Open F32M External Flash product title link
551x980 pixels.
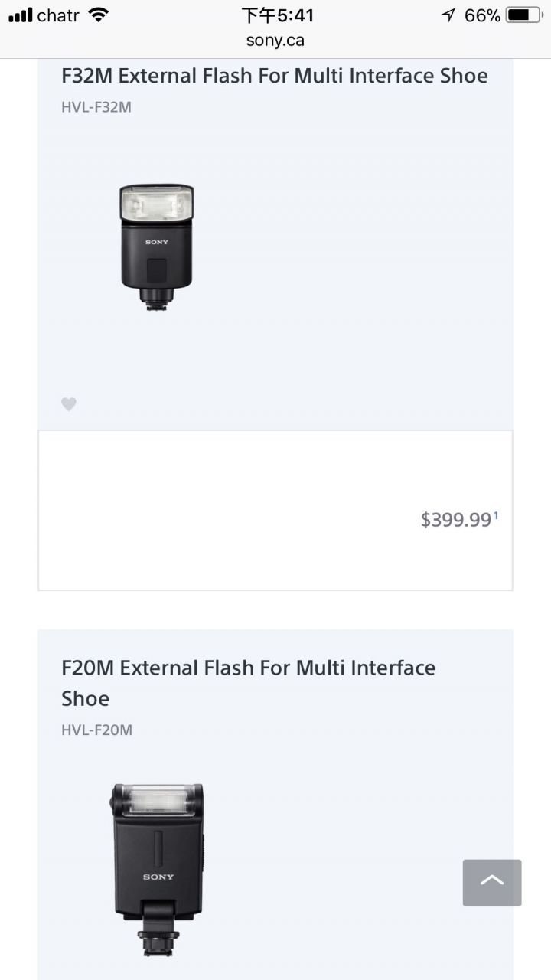tap(275, 76)
